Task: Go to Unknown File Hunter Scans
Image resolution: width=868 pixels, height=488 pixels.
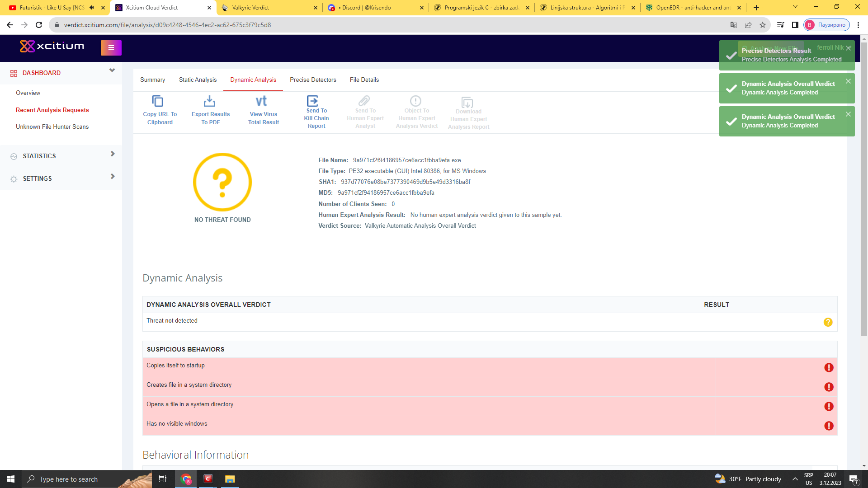Action: click(x=52, y=127)
